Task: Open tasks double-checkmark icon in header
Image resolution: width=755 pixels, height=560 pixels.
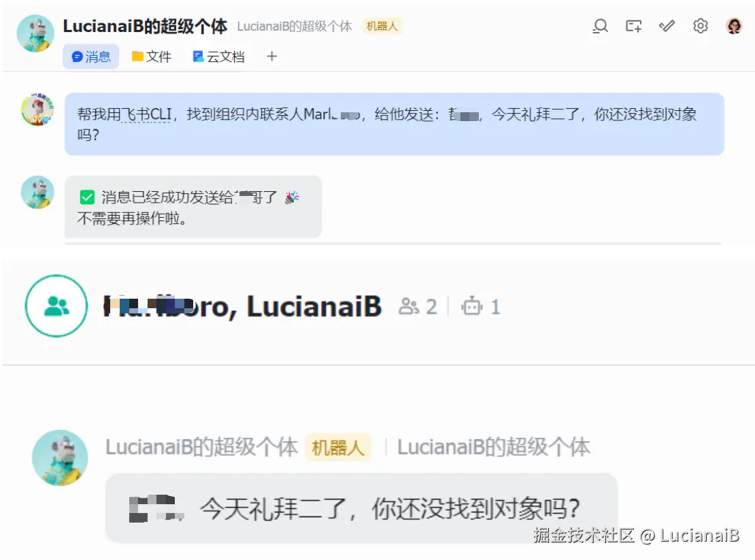Action: (667, 26)
